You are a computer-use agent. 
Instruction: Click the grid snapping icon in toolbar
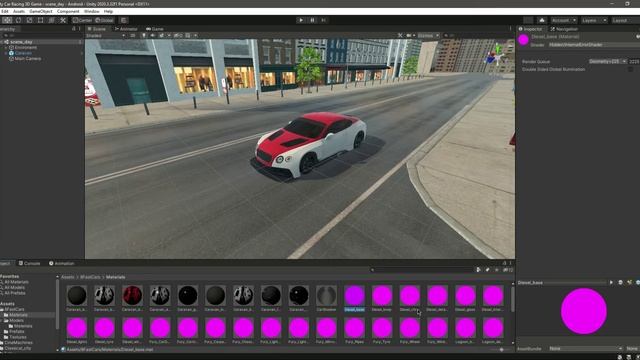point(124,20)
